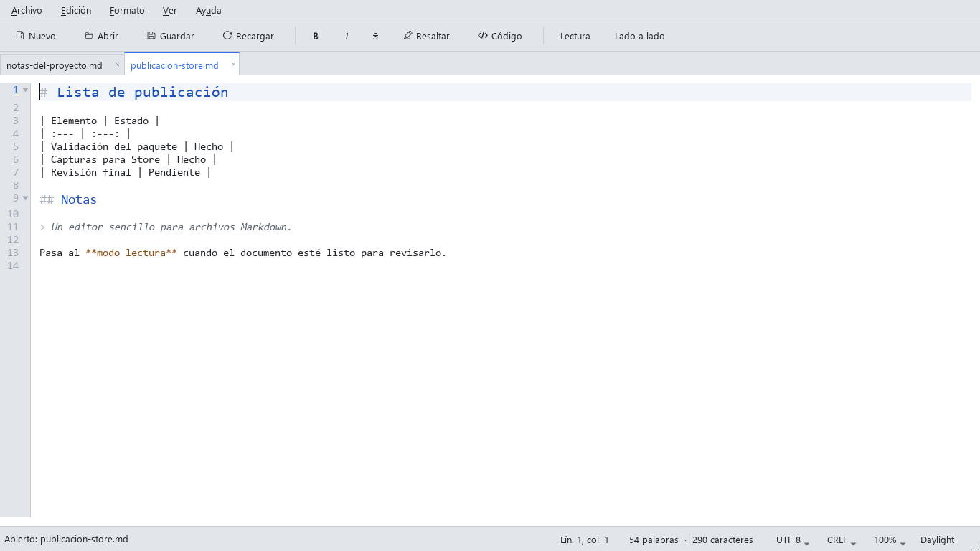Open the Ayuda menu
980x551 pixels.
(x=209, y=10)
